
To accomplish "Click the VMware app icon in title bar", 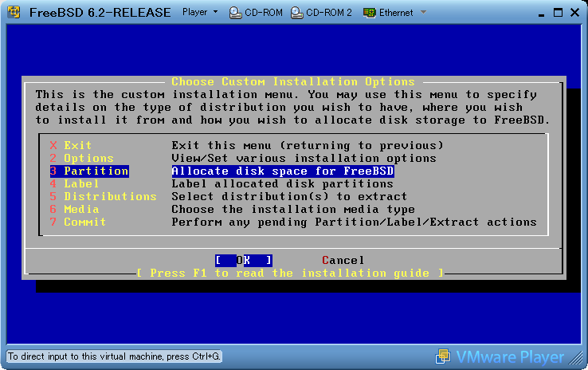I will click(13, 12).
